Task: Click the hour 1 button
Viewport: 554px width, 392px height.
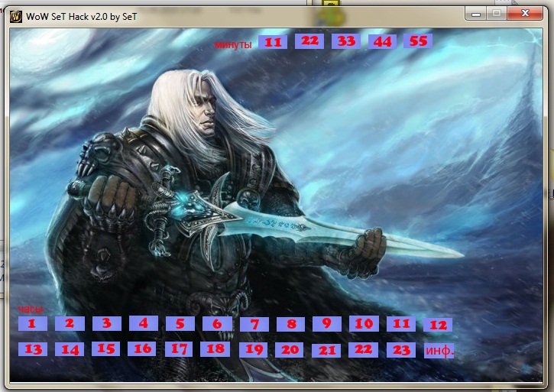Action: [x=33, y=323]
